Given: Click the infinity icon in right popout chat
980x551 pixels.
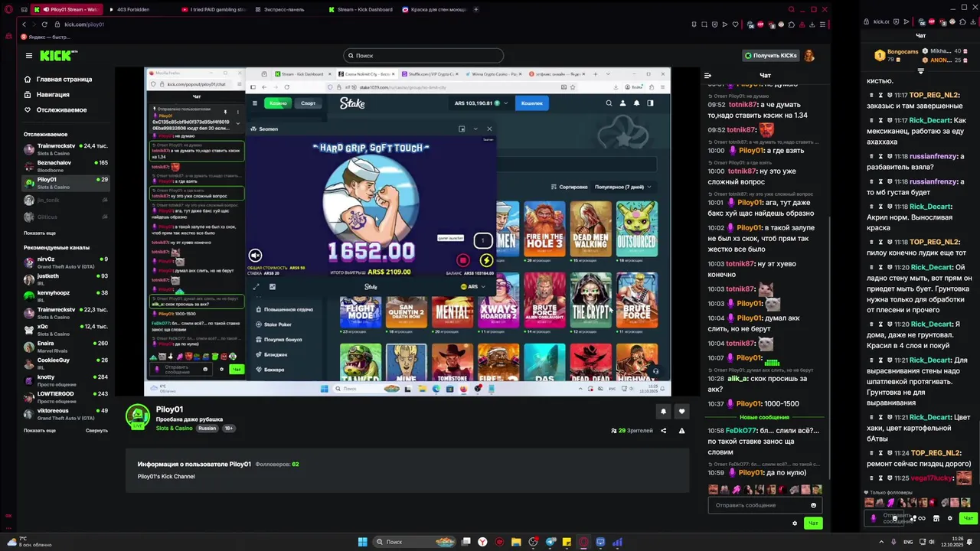Looking at the screenshot, I should tap(921, 518).
